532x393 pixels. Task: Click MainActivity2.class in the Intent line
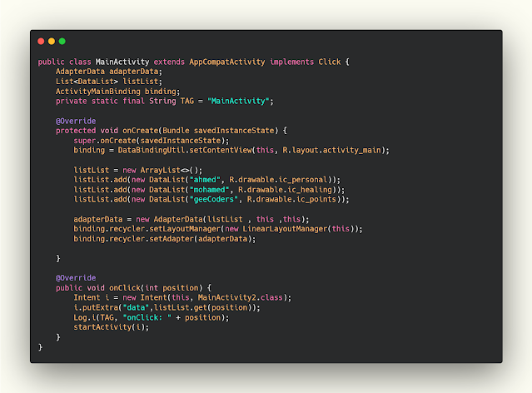click(241, 297)
